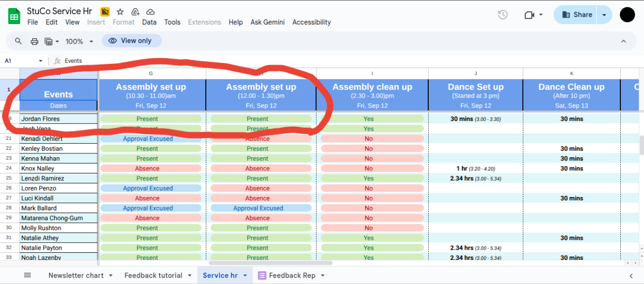The image size is (644, 284).
Task: Open the Ask Gemini menu
Action: click(268, 22)
